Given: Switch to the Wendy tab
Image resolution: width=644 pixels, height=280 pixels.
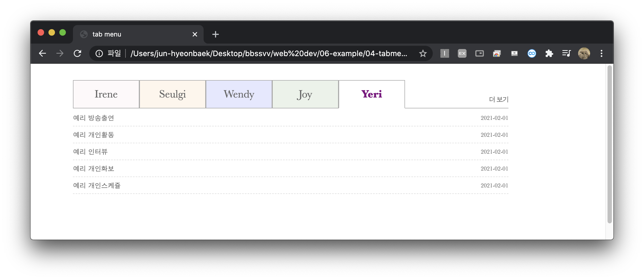Looking at the screenshot, I should pyautogui.click(x=239, y=94).
